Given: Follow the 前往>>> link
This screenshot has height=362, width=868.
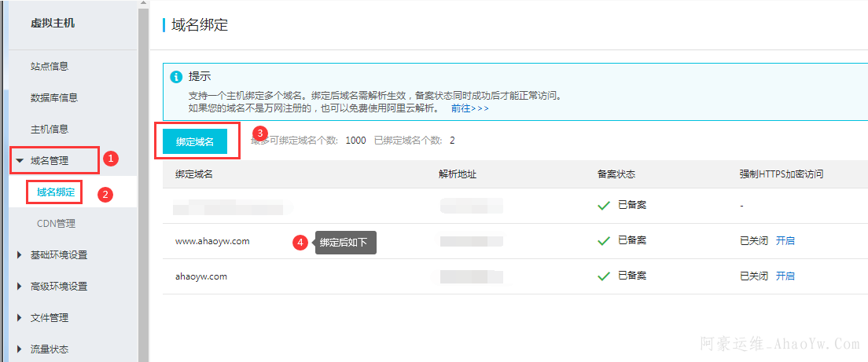Looking at the screenshot, I should [469, 108].
